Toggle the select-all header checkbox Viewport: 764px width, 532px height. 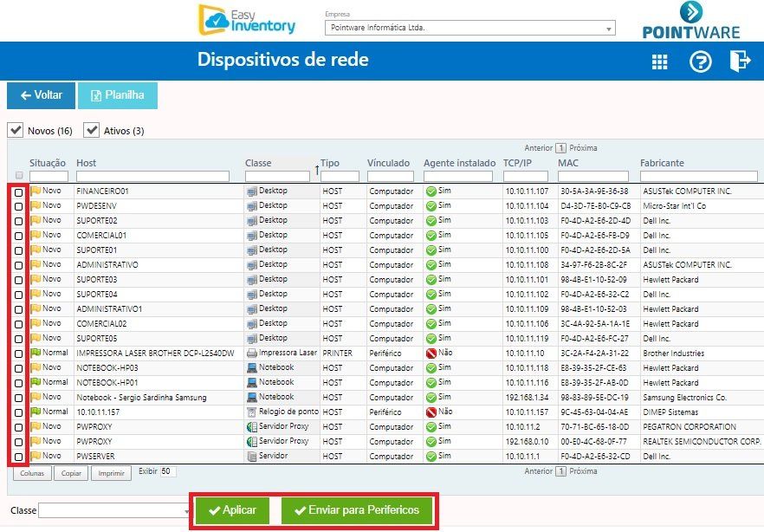[x=19, y=175]
